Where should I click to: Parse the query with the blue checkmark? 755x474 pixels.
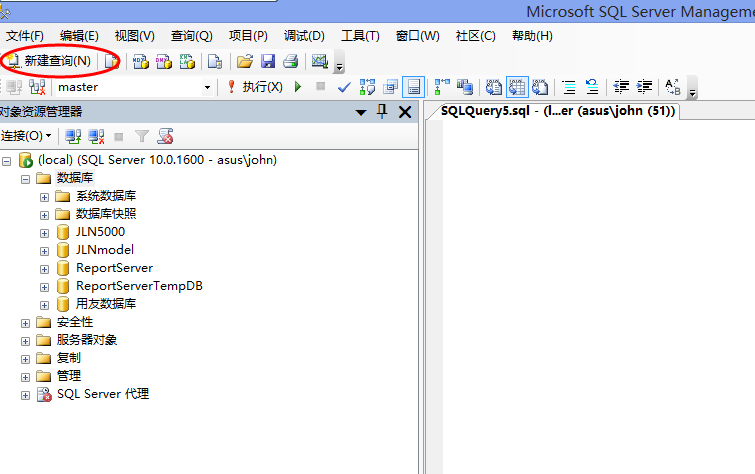tap(344, 87)
